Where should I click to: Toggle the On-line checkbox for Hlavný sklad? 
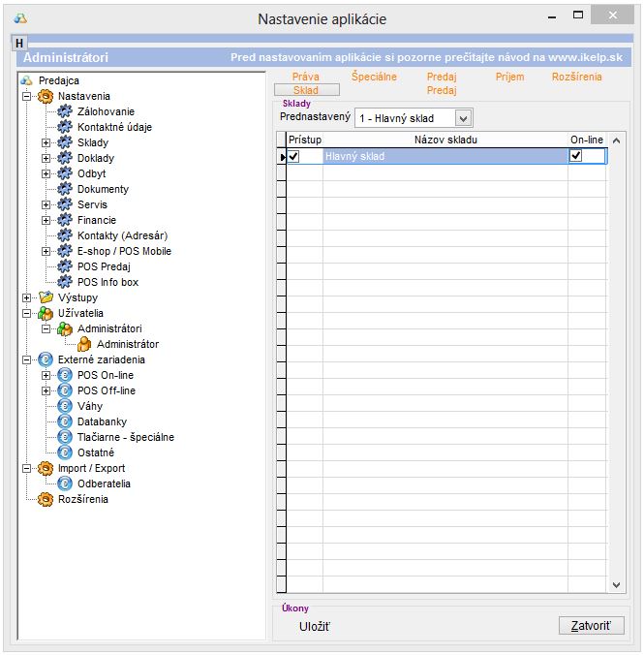coord(576,156)
